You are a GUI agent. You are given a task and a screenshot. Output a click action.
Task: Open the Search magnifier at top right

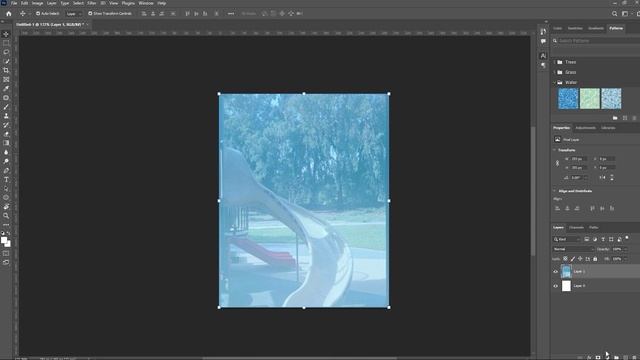pyautogui.click(x=614, y=13)
